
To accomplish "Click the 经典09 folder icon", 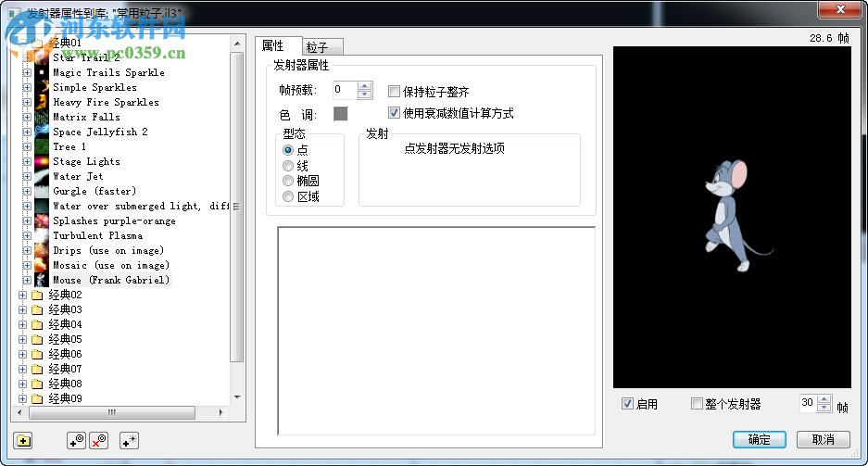I will point(37,398).
